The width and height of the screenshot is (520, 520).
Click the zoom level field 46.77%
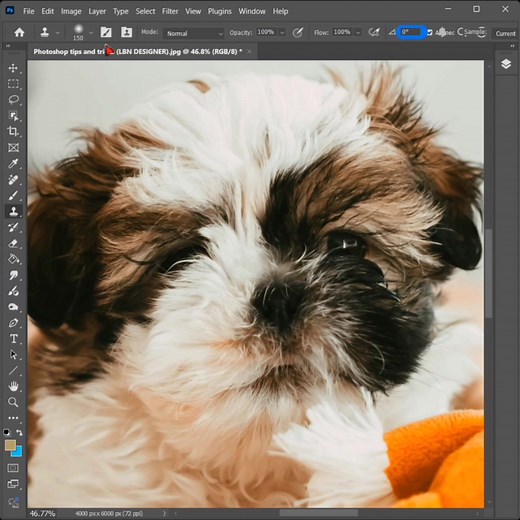click(42, 513)
